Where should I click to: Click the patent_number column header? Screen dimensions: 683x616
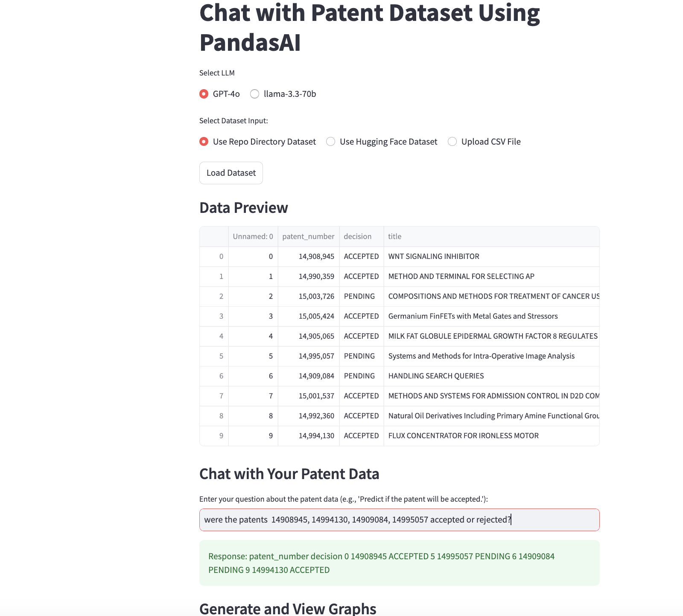[309, 236]
